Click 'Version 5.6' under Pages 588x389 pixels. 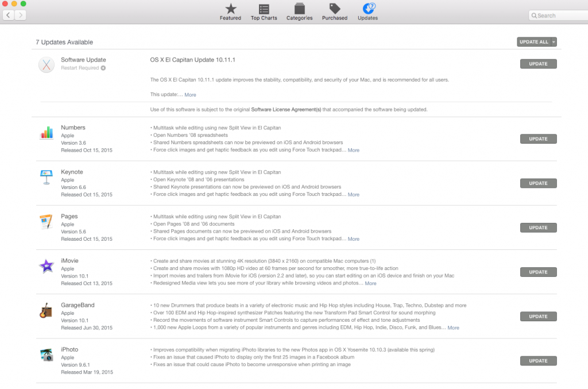[73, 232]
